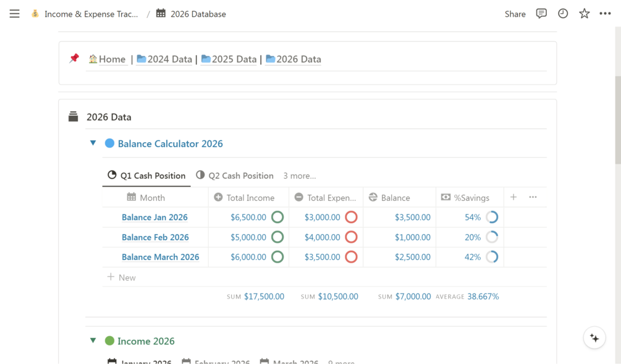Viewport: 621px width, 364px height.
Task: Open the comments panel icon
Action: (x=541, y=14)
